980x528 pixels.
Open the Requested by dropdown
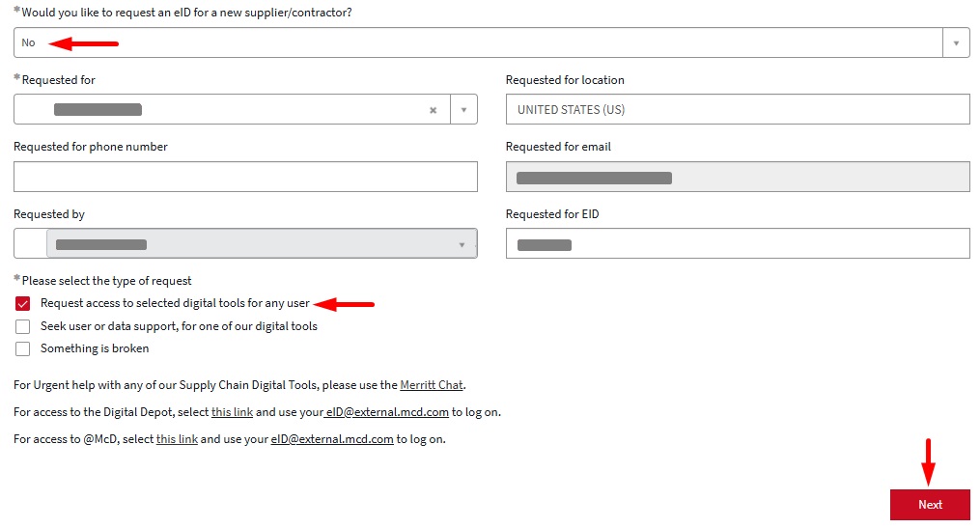click(x=262, y=243)
